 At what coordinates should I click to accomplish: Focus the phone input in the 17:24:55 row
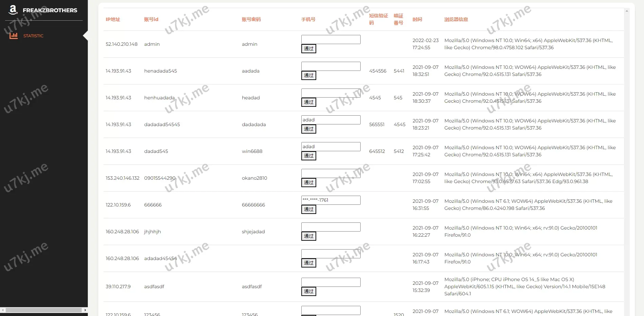point(330,39)
